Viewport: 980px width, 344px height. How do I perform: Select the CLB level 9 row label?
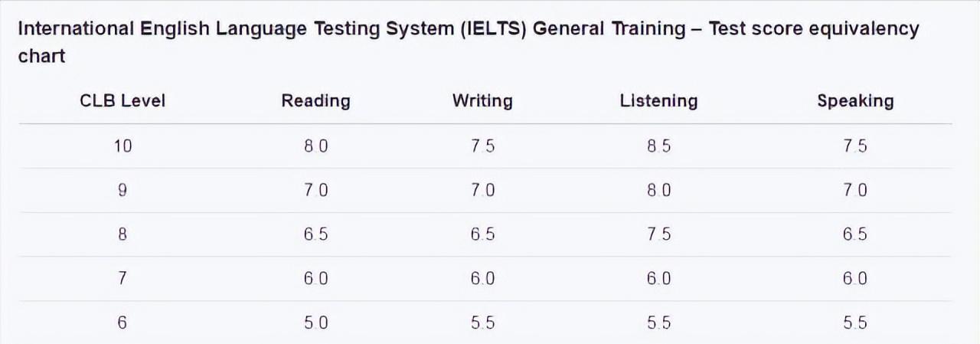[x=122, y=191]
